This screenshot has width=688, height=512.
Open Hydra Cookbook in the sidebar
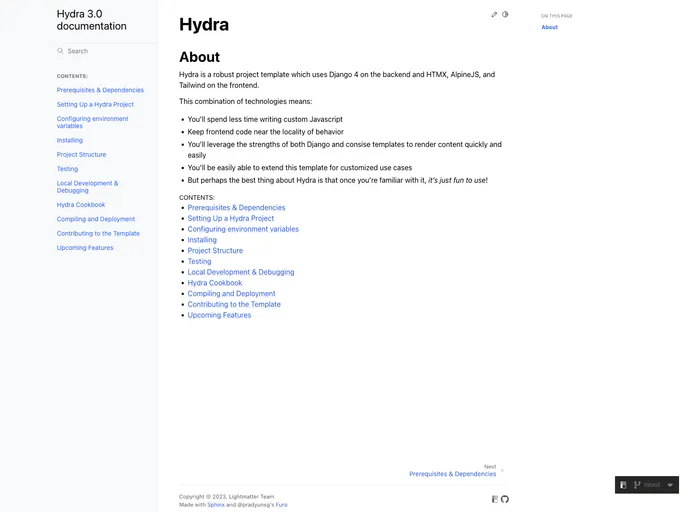[x=81, y=205]
